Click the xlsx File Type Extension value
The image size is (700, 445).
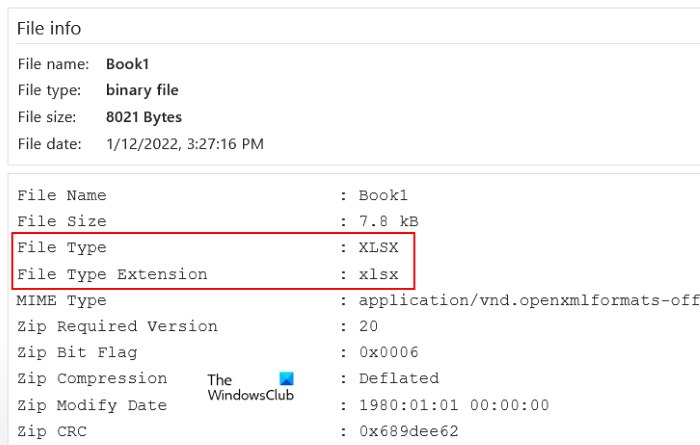tap(379, 274)
